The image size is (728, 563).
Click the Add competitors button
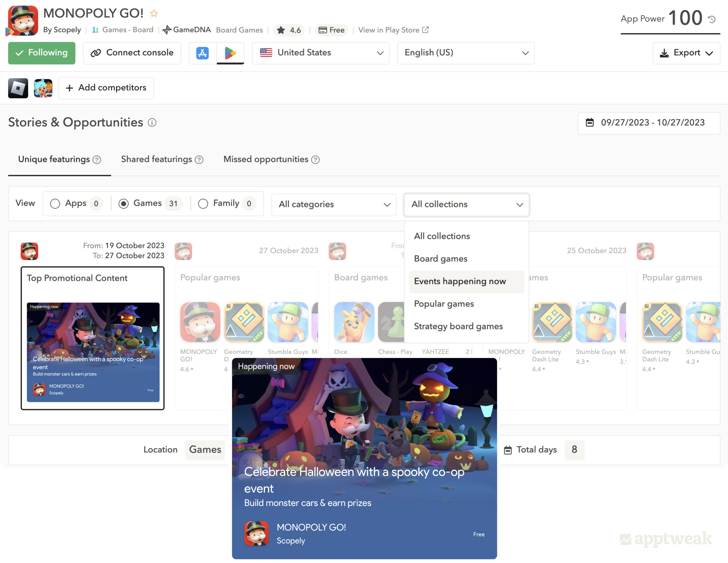pos(106,88)
